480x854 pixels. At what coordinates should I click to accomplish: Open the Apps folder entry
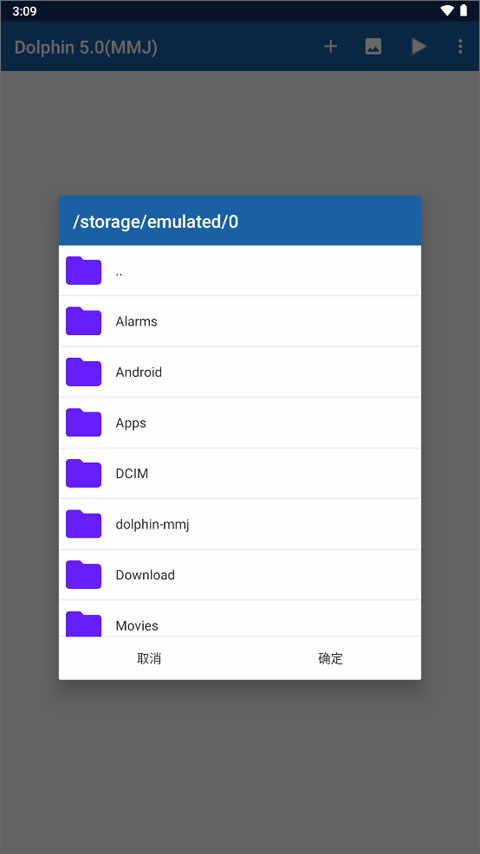pyautogui.click(x=240, y=423)
